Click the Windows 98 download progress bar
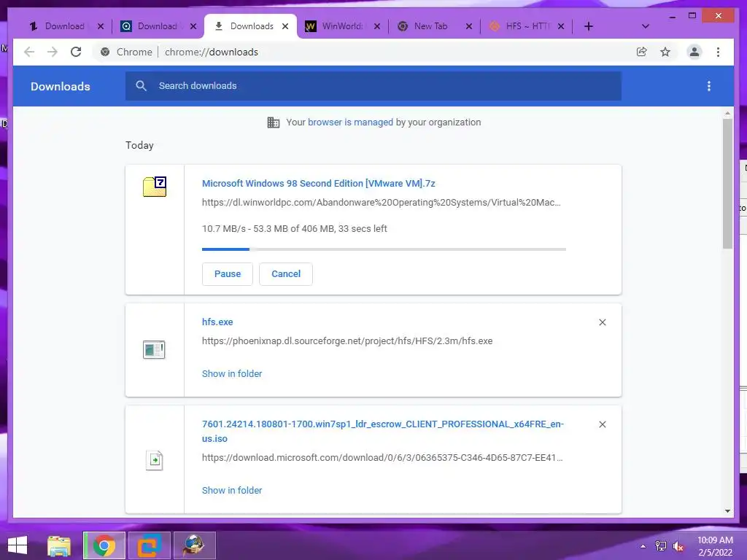The image size is (747, 560). pyautogui.click(x=384, y=249)
